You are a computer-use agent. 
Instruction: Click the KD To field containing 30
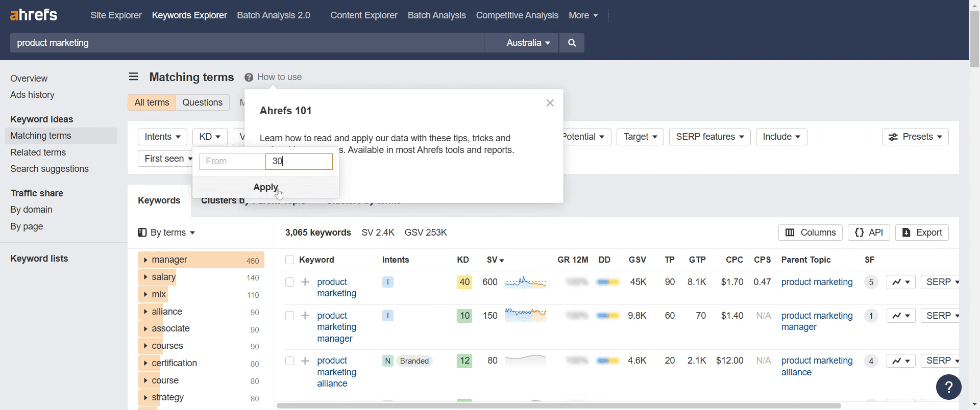[299, 162]
